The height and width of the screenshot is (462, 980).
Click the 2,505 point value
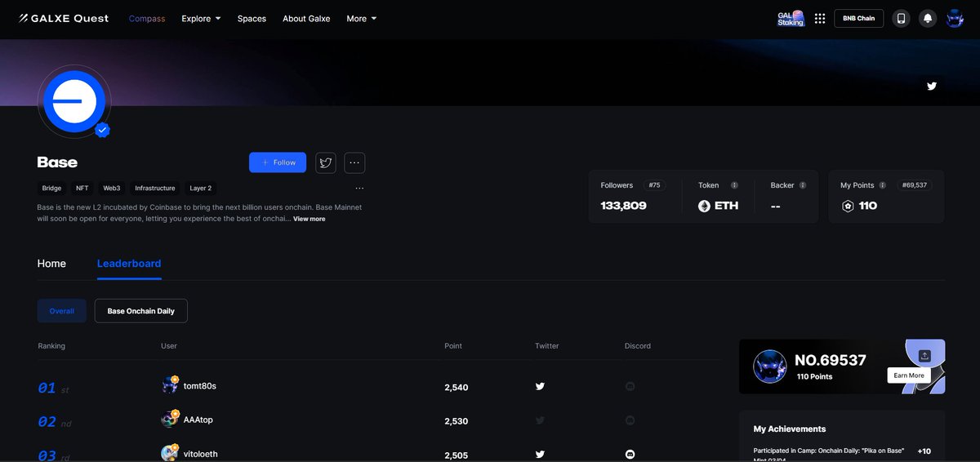point(457,455)
